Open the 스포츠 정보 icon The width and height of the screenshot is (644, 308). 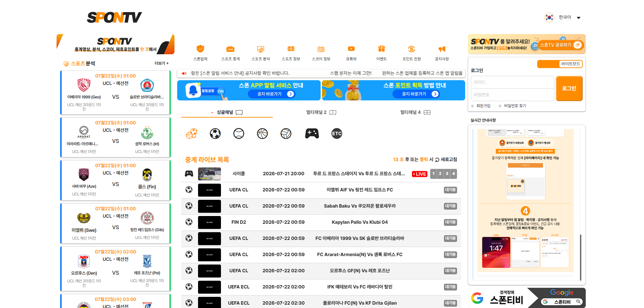291,49
